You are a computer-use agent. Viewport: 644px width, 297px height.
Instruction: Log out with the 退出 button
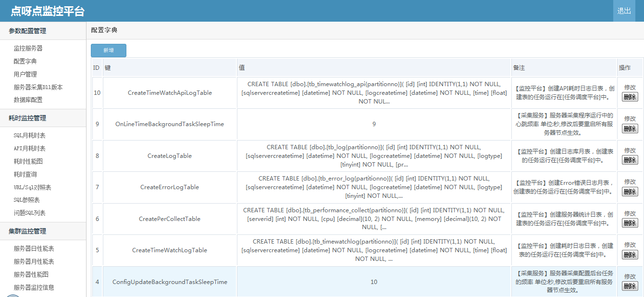coord(624,11)
